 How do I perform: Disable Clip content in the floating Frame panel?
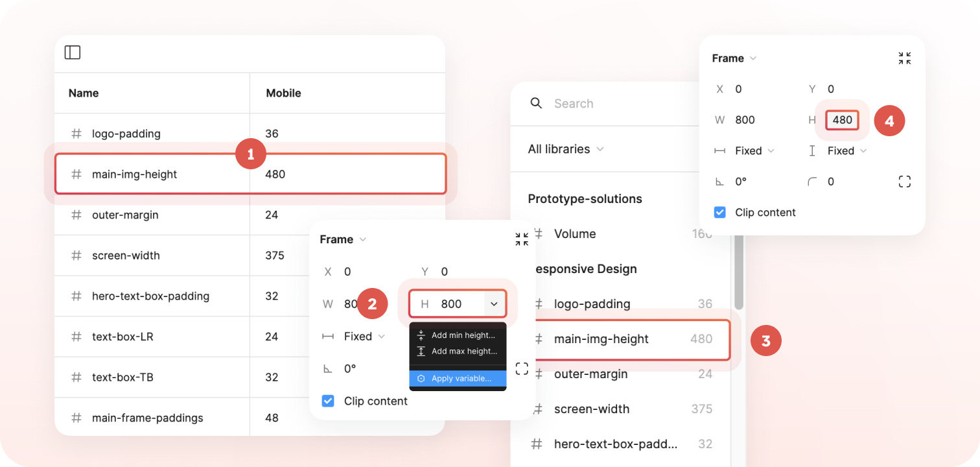click(x=328, y=401)
